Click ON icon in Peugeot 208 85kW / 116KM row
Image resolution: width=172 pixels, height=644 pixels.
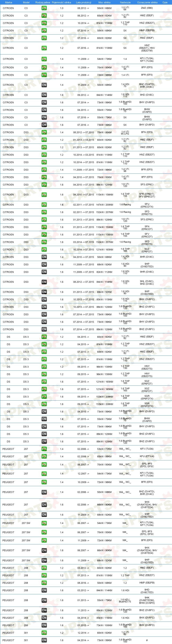[44, 618]
